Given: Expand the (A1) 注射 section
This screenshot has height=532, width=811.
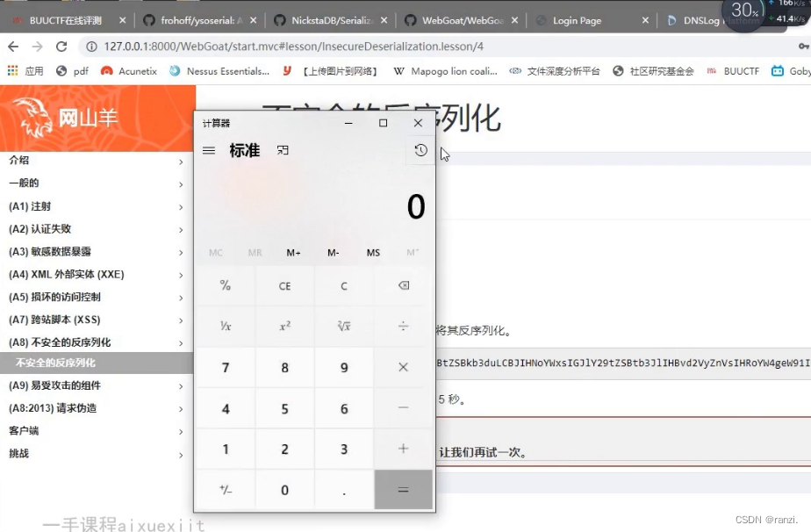Looking at the screenshot, I should [97, 206].
